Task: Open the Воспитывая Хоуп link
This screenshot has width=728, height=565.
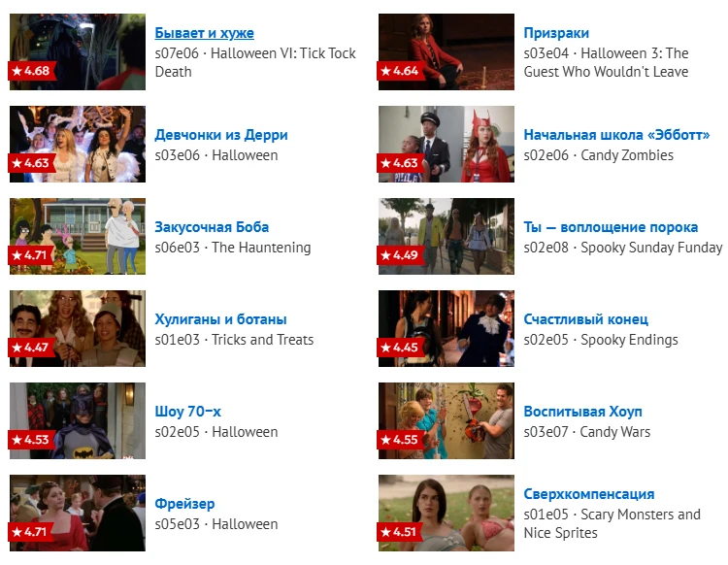Action: (x=582, y=412)
